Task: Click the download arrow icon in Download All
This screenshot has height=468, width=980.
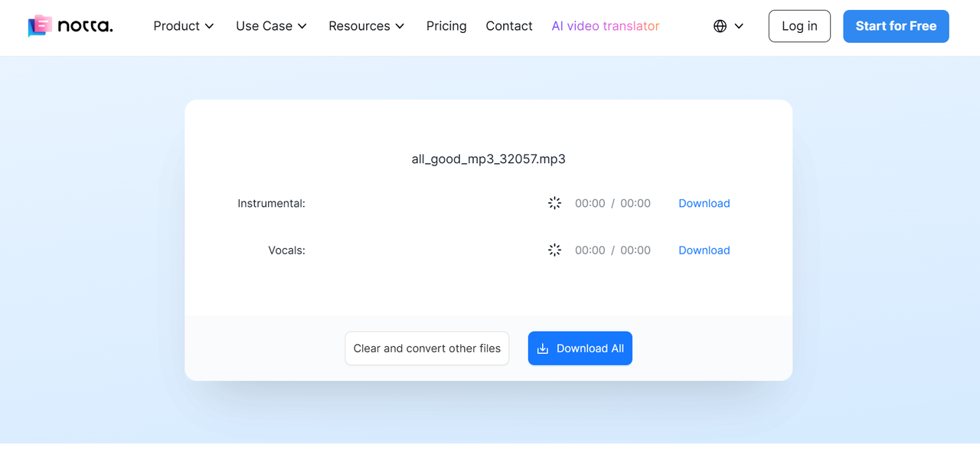Action: [x=543, y=349]
